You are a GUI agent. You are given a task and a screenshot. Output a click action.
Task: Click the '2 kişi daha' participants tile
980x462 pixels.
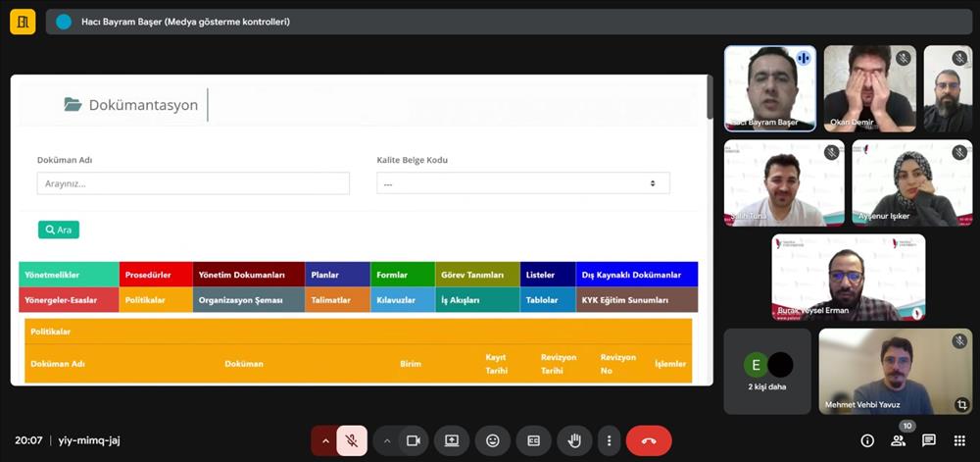(766, 371)
